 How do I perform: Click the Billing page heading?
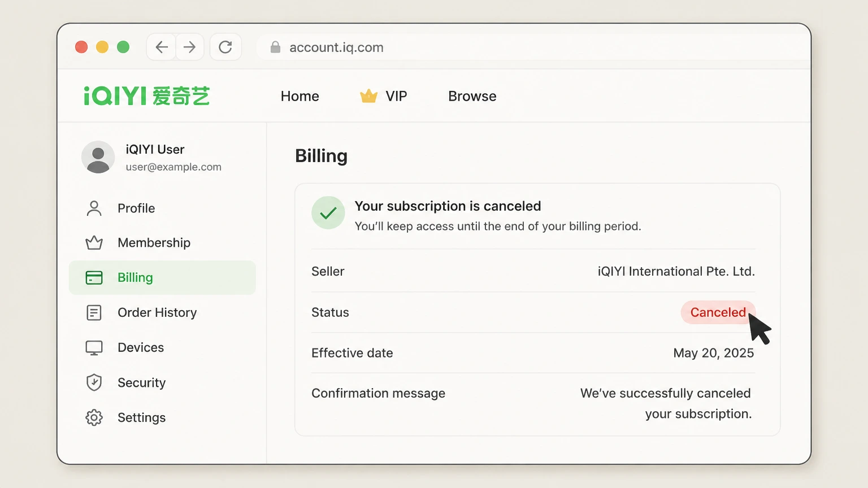tap(322, 156)
